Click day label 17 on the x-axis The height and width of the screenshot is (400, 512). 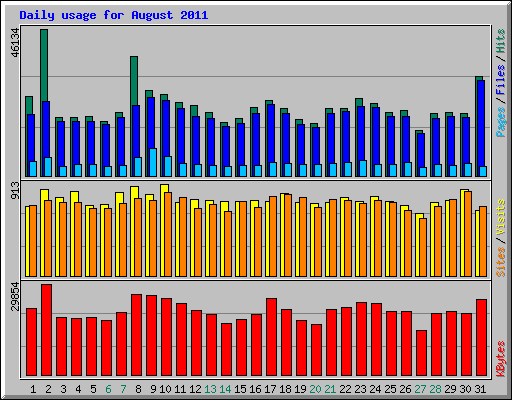coord(270,389)
